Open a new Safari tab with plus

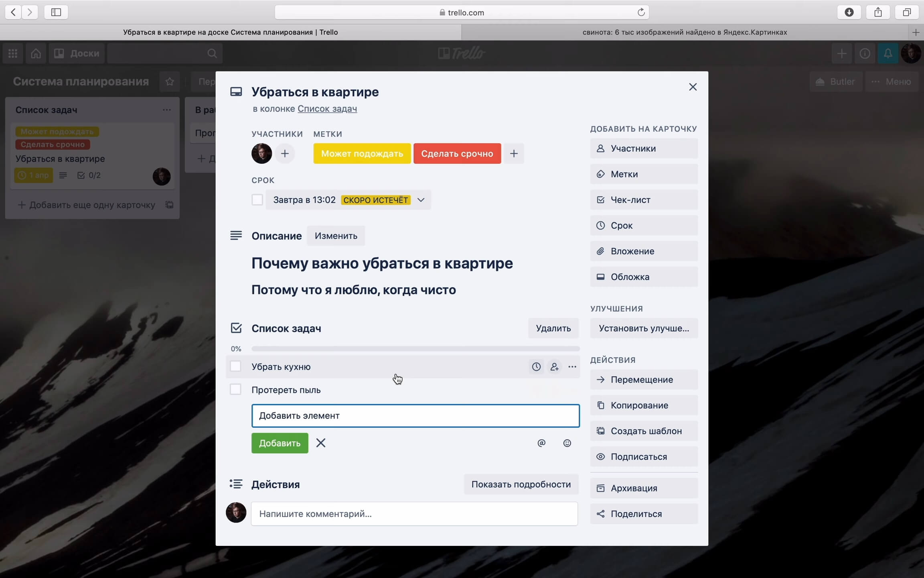916,32
